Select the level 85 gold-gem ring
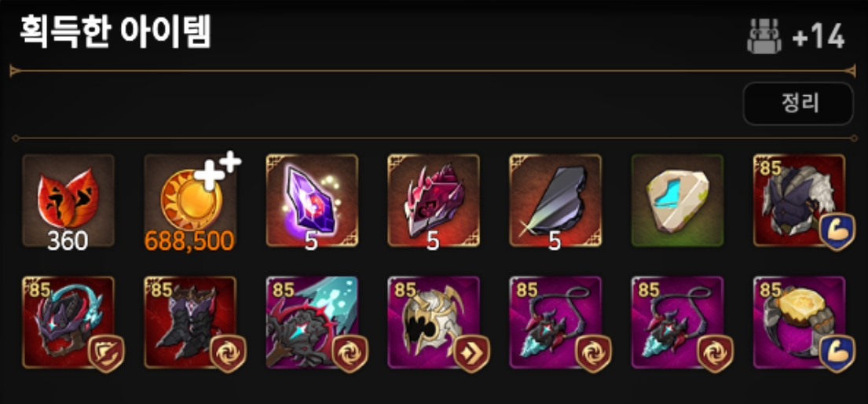The width and height of the screenshot is (868, 404). 799,322
